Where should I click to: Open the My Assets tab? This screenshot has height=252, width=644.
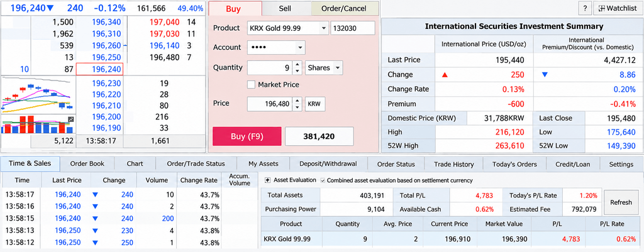[264, 164]
